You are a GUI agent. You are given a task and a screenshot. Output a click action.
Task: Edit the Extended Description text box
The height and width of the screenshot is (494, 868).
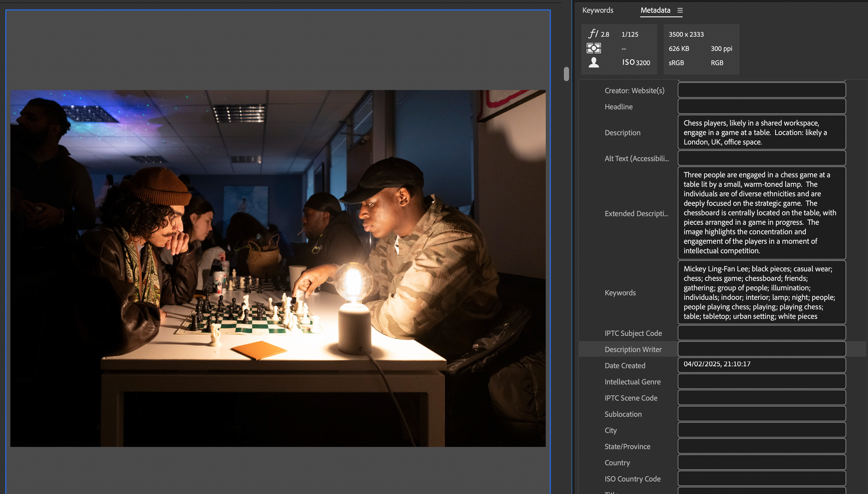tap(762, 213)
